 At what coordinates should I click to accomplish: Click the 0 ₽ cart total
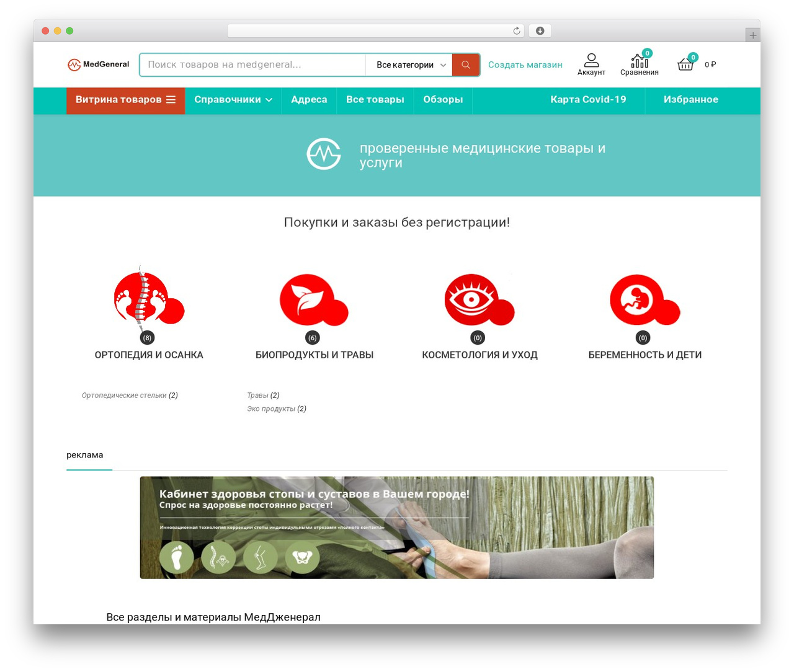pos(710,64)
